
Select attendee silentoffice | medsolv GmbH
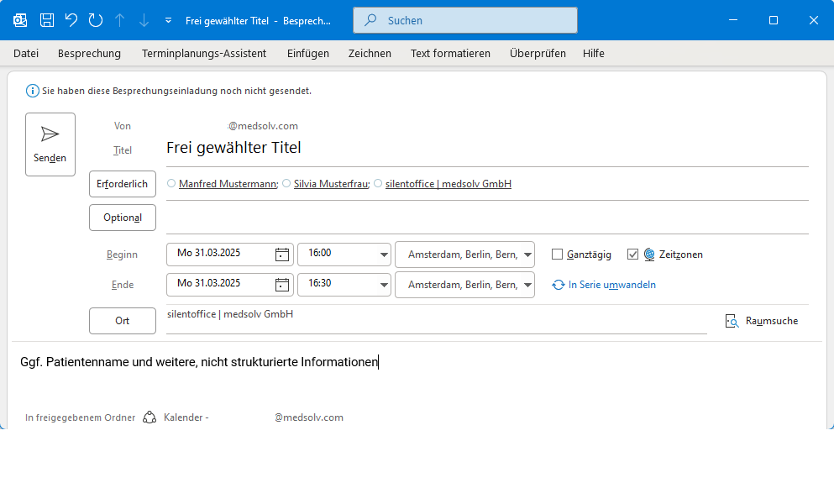pyautogui.click(x=448, y=184)
